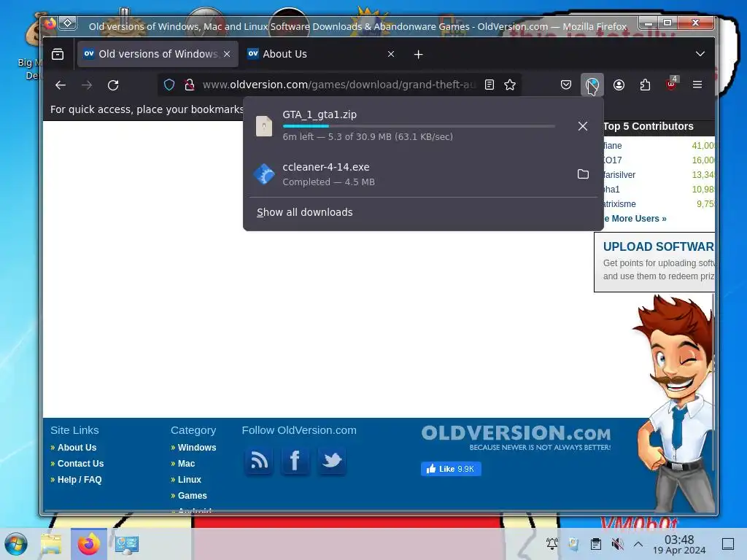747x560 pixels.
Task: Open About Us footer link
Action: click(x=77, y=448)
